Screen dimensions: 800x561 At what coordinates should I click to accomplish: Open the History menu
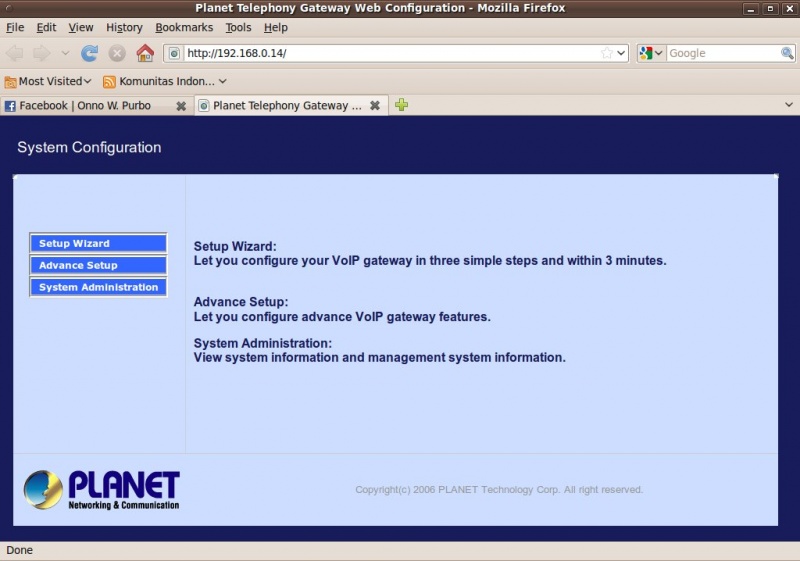click(124, 28)
